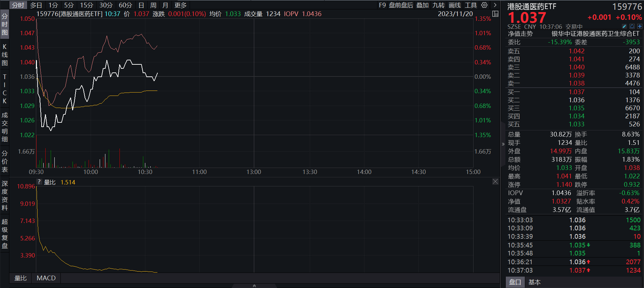This screenshot has height=288, width=644.
Task: Open 画线 drawing tools
Action: coord(455,5)
